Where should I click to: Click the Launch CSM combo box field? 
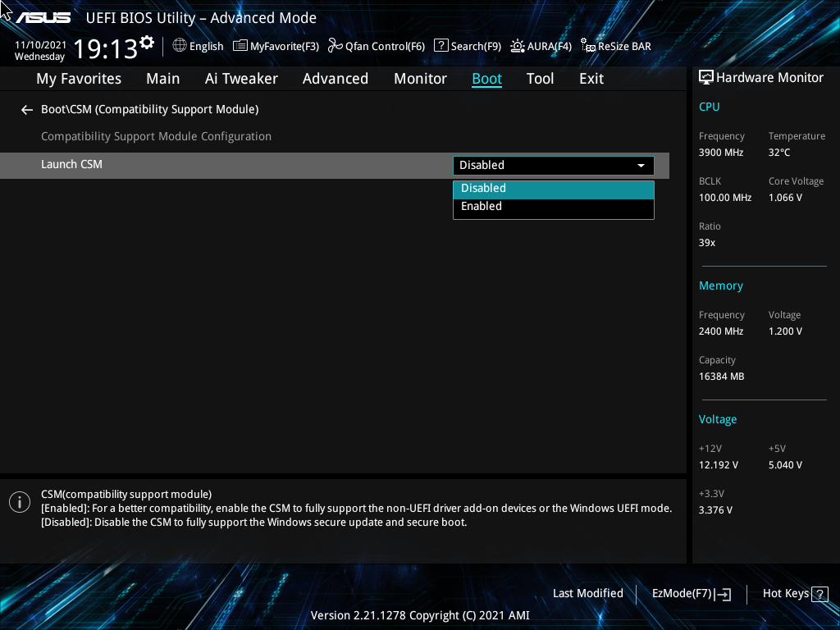pos(554,166)
